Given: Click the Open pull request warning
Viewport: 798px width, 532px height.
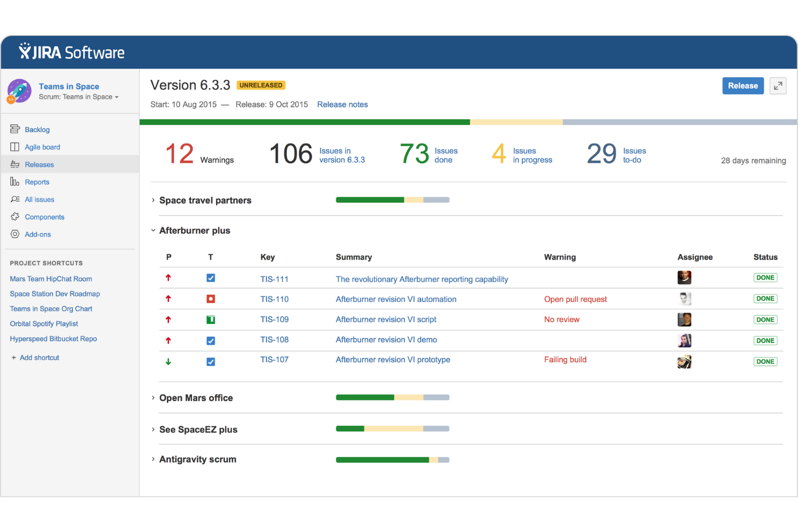Looking at the screenshot, I should (x=575, y=299).
